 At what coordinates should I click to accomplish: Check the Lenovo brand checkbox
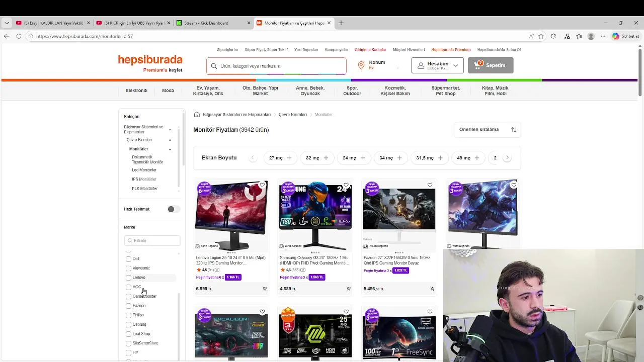[x=128, y=278]
